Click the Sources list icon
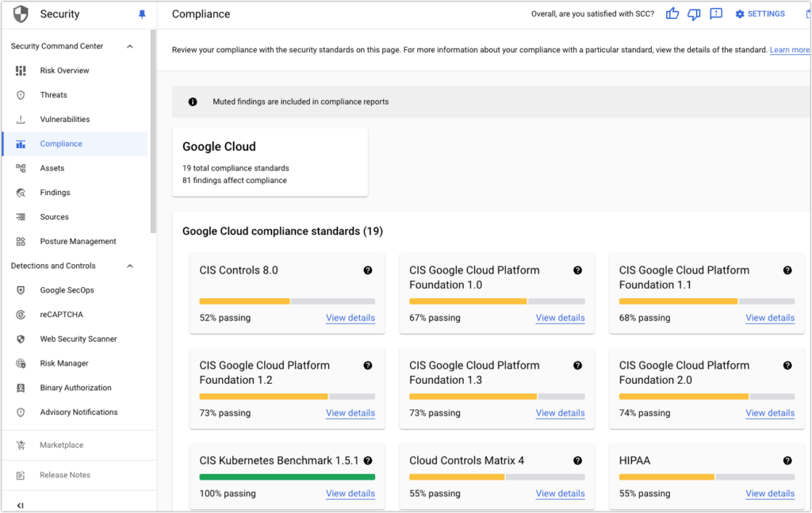Image resolution: width=812 pixels, height=513 pixels. point(21,217)
